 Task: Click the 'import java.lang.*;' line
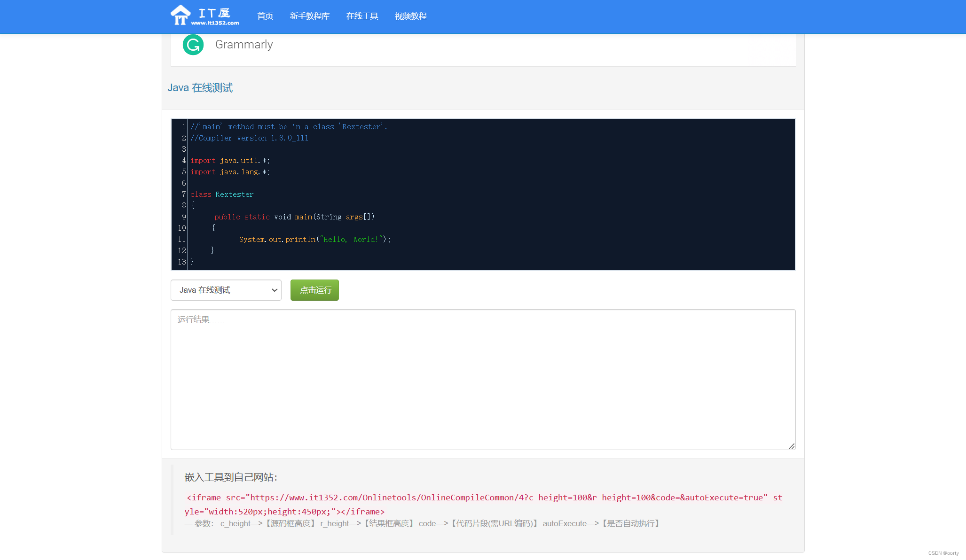[230, 172]
